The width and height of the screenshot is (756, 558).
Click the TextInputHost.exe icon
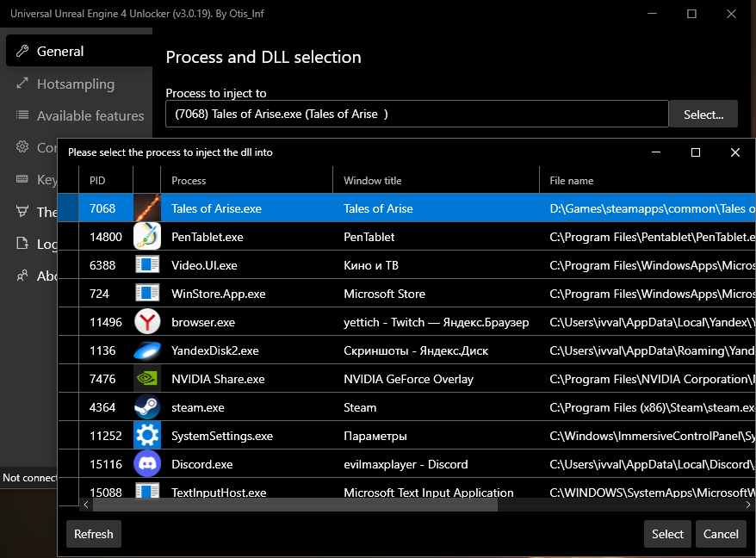coord(147,491)
